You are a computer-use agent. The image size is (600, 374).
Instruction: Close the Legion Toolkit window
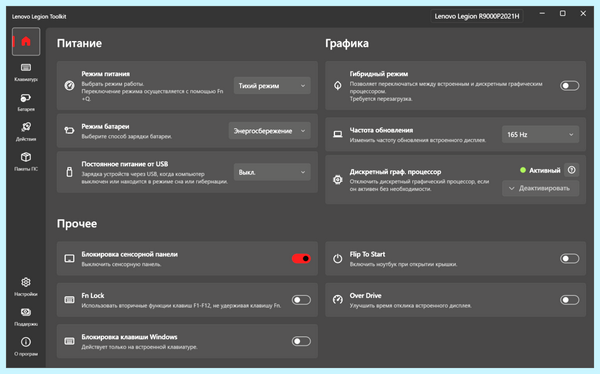coord(583,13)
